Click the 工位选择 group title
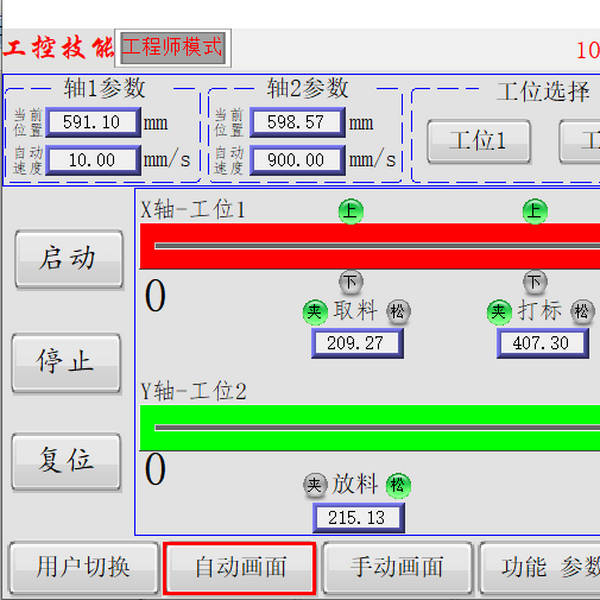This screenshot has width=600, height=600. [x=543, y=91]
